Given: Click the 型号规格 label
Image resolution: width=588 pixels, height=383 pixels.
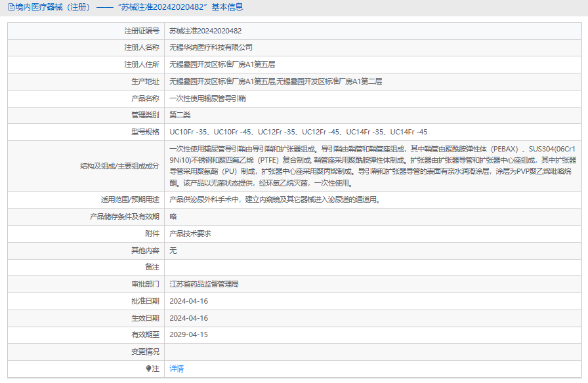Looking at the screenshot, I should [x=145, y=132].
